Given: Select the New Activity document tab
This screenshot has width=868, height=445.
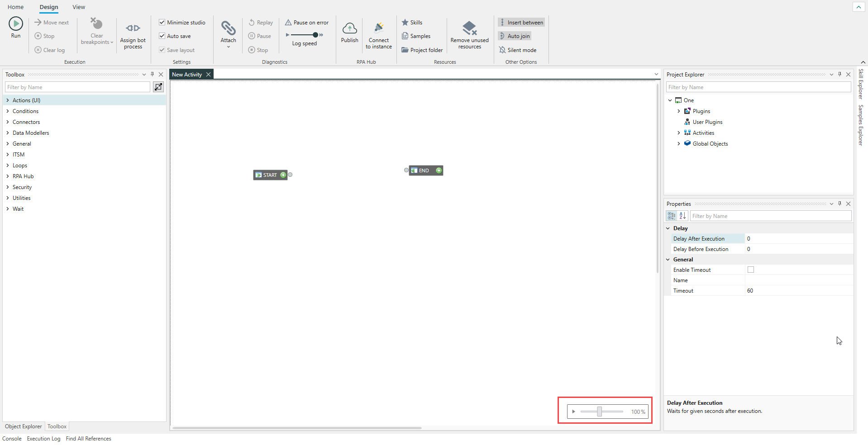Looking at the screenshot, I should [187, 75].
